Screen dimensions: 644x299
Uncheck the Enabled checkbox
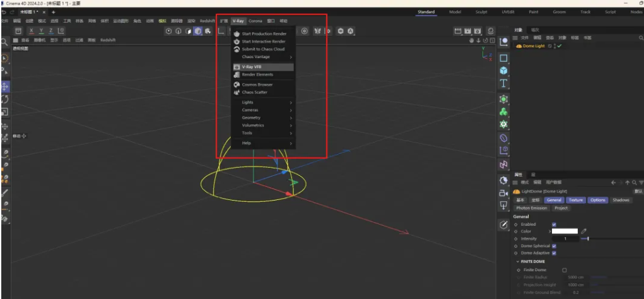pos(554,224)
